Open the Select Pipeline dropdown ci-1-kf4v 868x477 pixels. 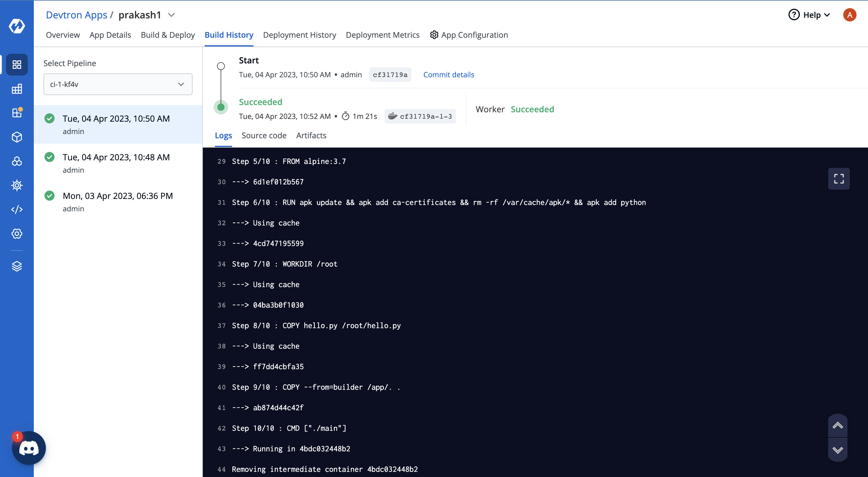pos(118,84)
